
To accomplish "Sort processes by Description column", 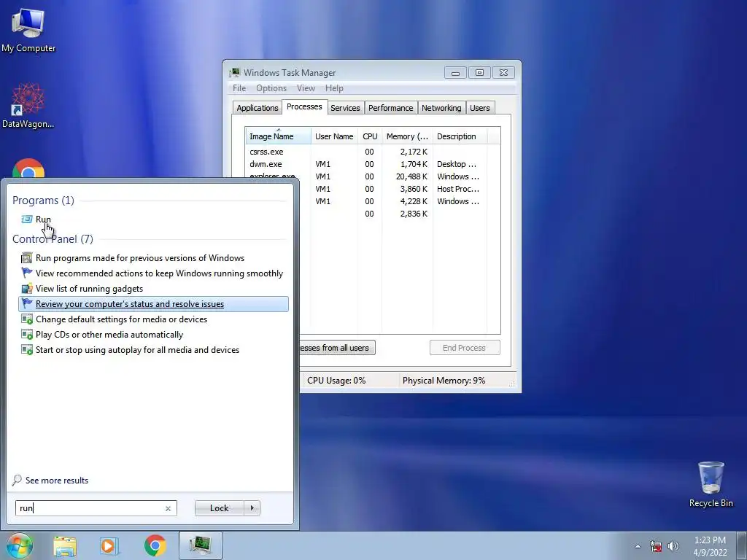I will click(460, 136).
